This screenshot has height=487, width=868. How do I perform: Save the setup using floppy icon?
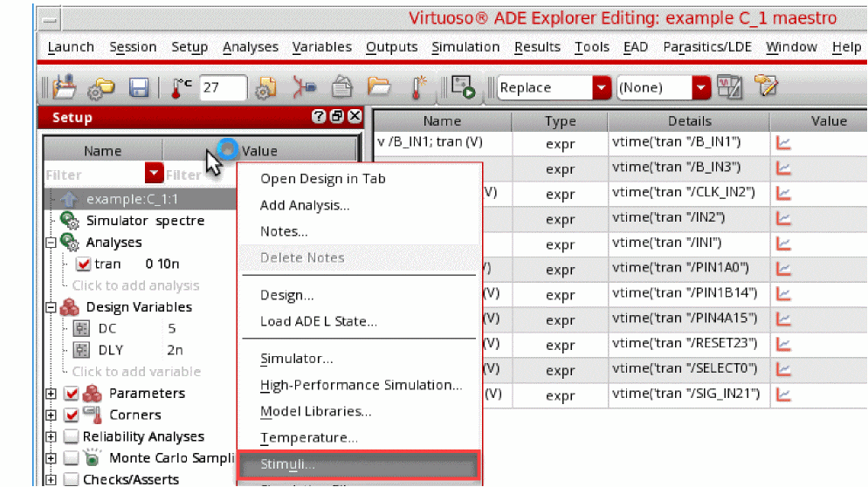click(138, 88)
